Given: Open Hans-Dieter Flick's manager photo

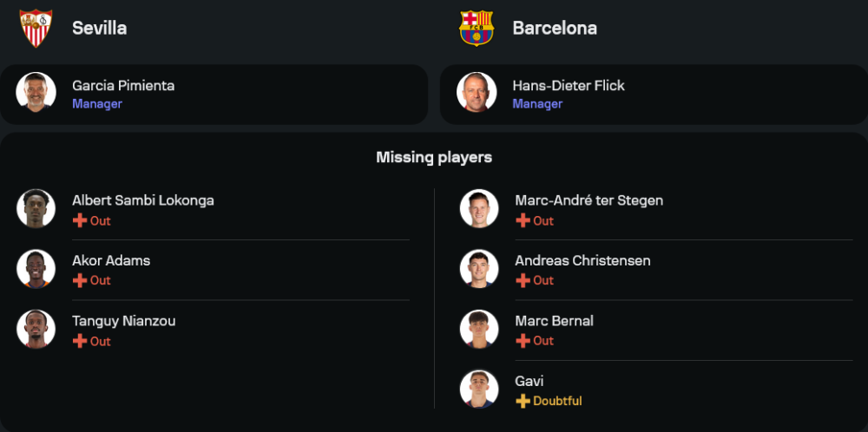Looking at the screenshot, I should click(477, 92).
